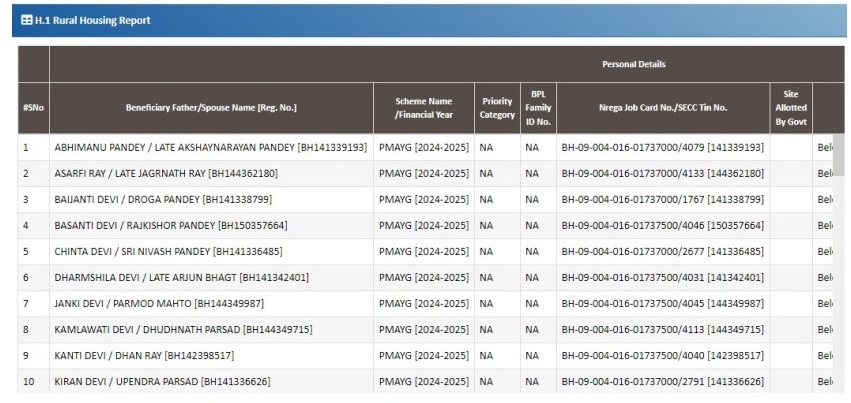Click the #SNo column header
The width and height of the screenshot is (851, 403).
pyautogui.click(x=33, y=107)
